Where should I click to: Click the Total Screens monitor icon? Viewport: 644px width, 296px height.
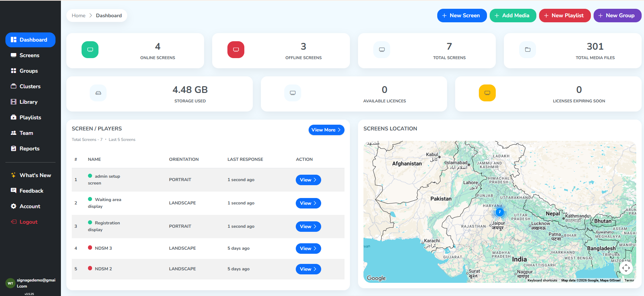point(382,50)
